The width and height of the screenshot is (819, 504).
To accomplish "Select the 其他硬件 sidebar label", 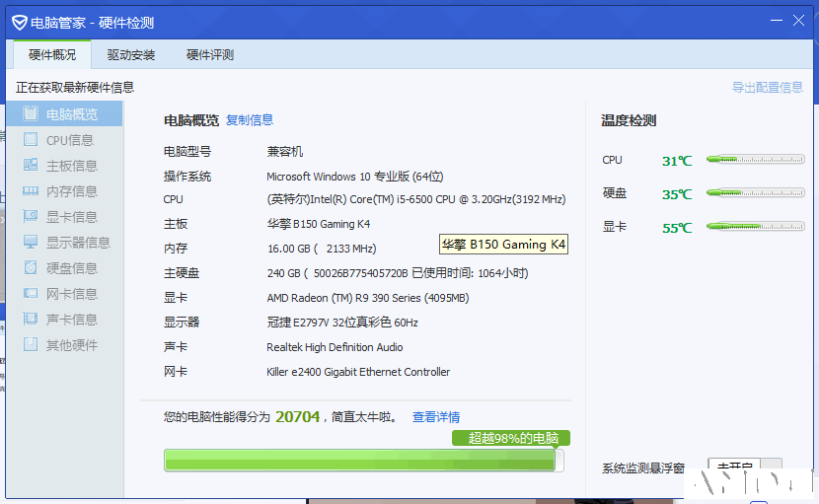I will pyautogui.click(x=72, y=344).
